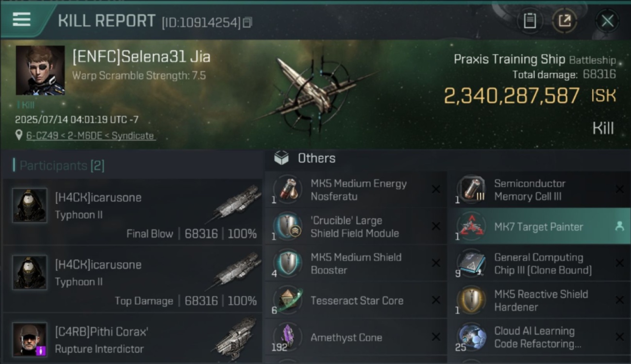The width and height of the screenshot is (631, 364).
Task: Click the MK7 Target Painter item
Action: click(x=539, y=227)
